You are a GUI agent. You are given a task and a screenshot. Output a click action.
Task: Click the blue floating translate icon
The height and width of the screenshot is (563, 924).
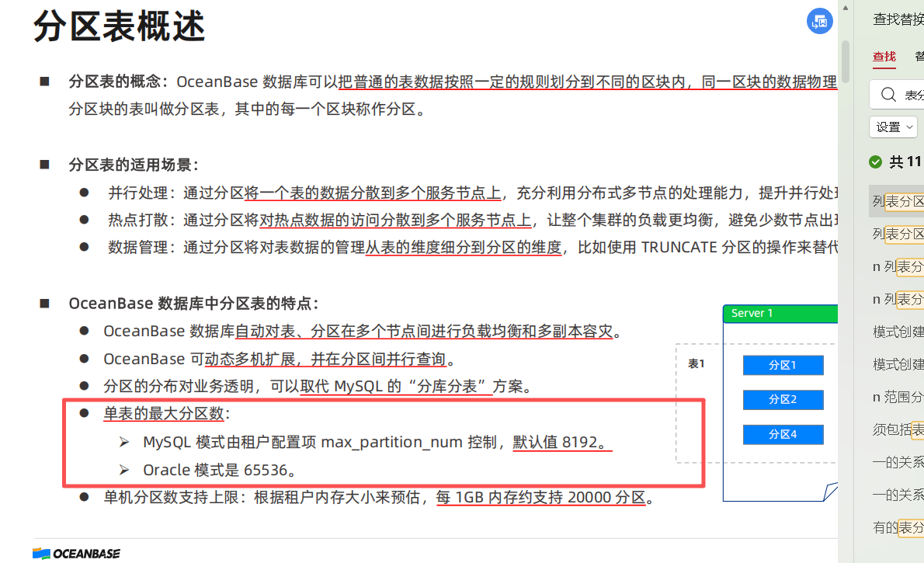[819, 22]
